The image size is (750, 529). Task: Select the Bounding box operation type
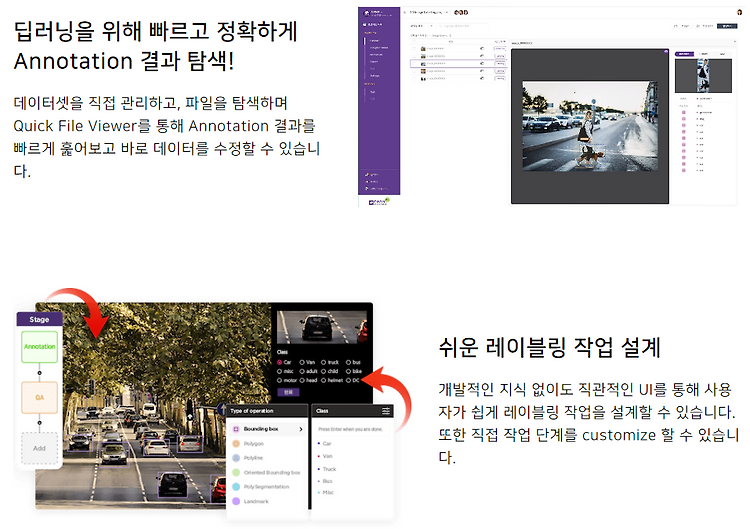[267, 429]
